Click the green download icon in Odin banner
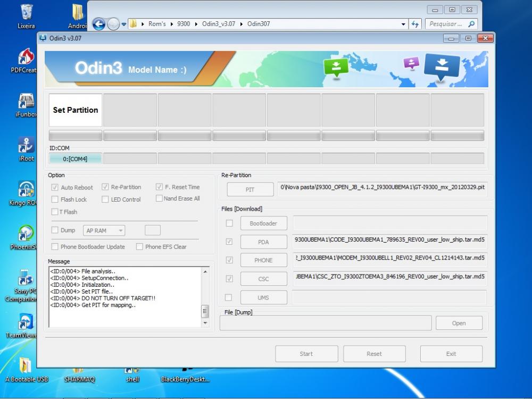Viewport: 532px width, 399px height. (336, 68)
